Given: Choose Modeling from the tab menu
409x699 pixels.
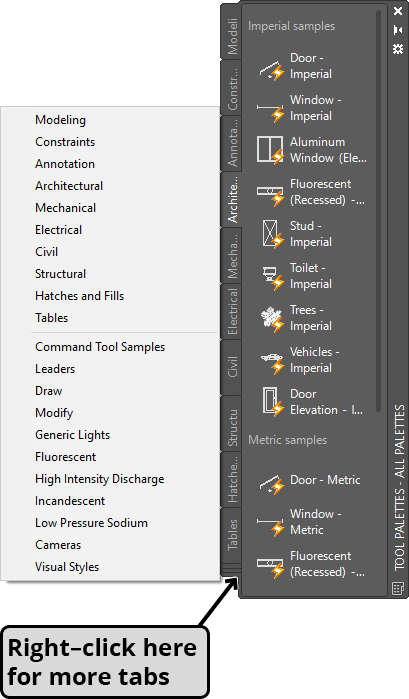Looking at the screenshot, I should tap(60, 120).
